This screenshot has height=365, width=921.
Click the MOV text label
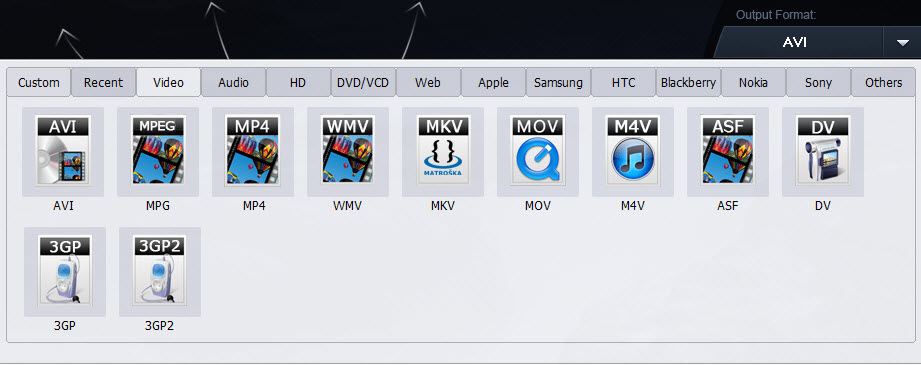pos(538,206)
